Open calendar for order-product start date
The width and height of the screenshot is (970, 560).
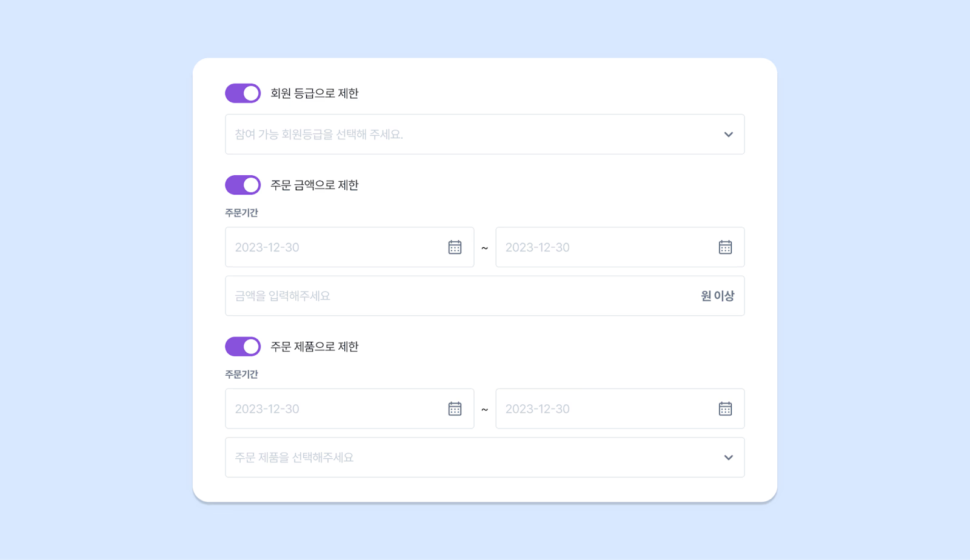click(x=455, y=408)
